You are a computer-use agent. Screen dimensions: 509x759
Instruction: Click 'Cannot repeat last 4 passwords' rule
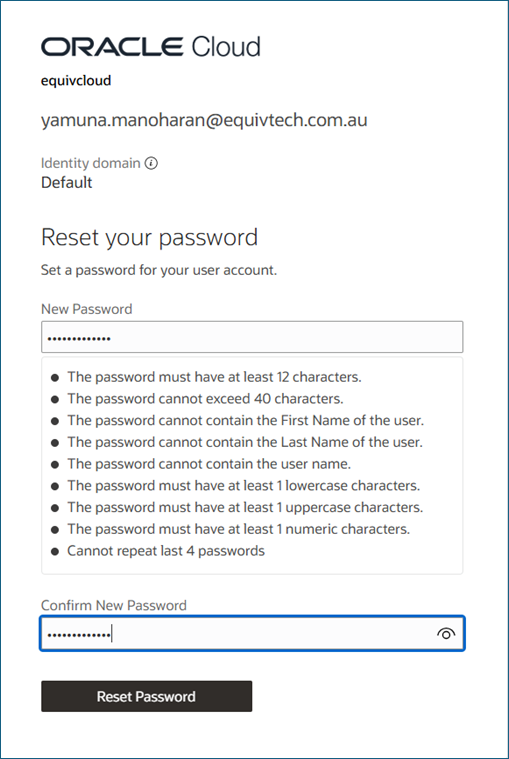166,551
